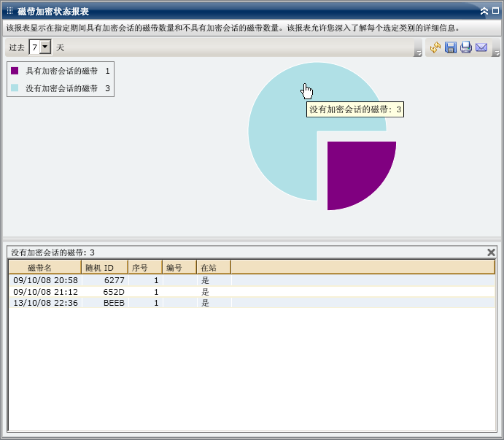Click the title bar grip icon
This screenshot has height=440, width=504.
tap(9, 11)
